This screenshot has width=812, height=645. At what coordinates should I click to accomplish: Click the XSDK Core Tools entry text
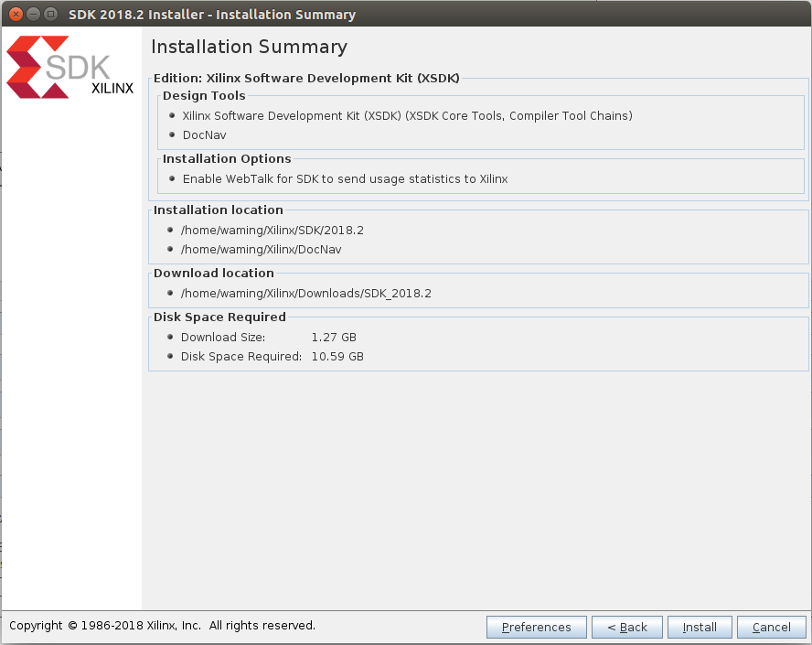point(408,115)
